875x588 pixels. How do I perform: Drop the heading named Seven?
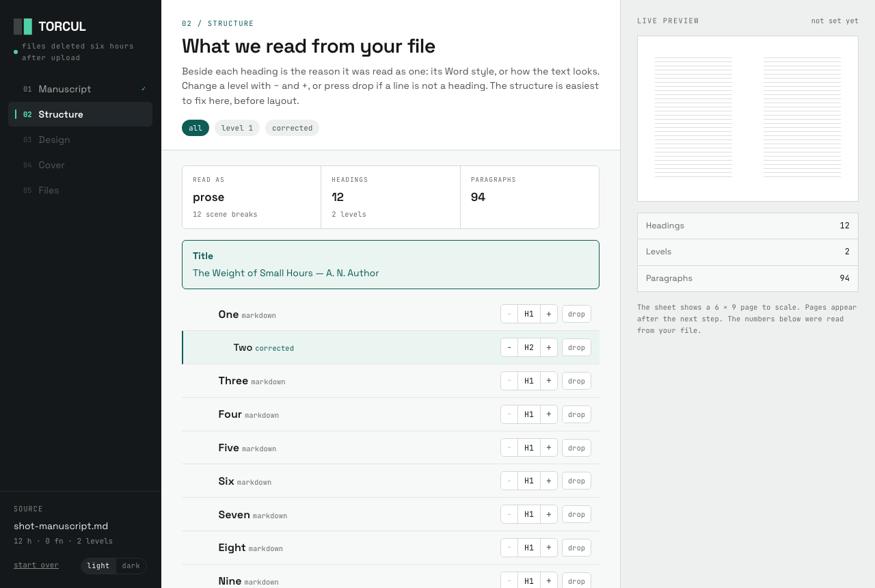point(576,514)
